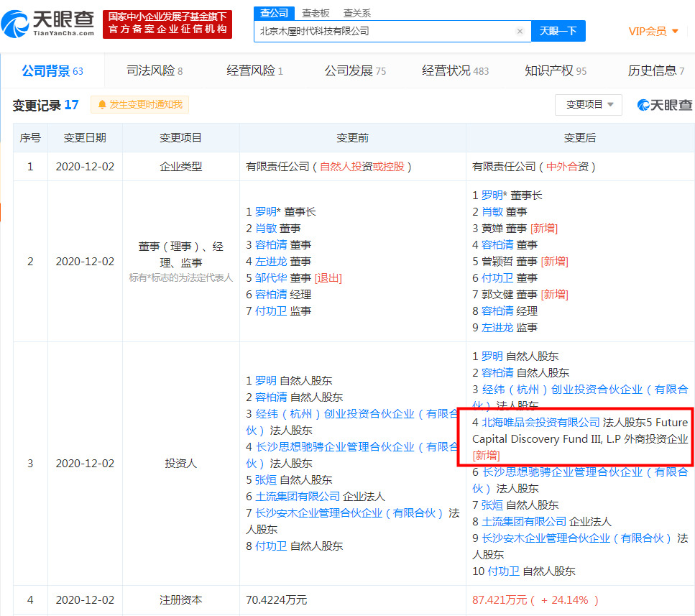The width and height of the screenshot is (695, 616).
Task: Click the 黄婵 董事 新增 entry
Action: tap(515, 229)
